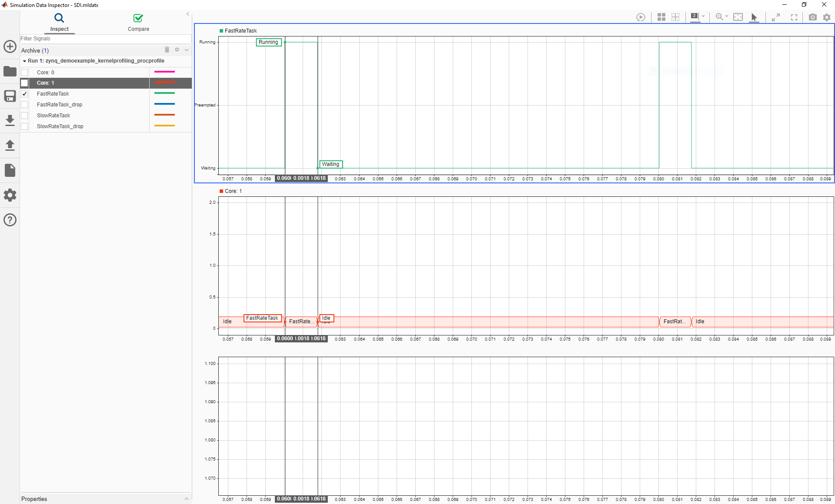Click the red Idle cursor label in Core: 1 plot
The image size is (835, 504).
[x=326, y=318]
